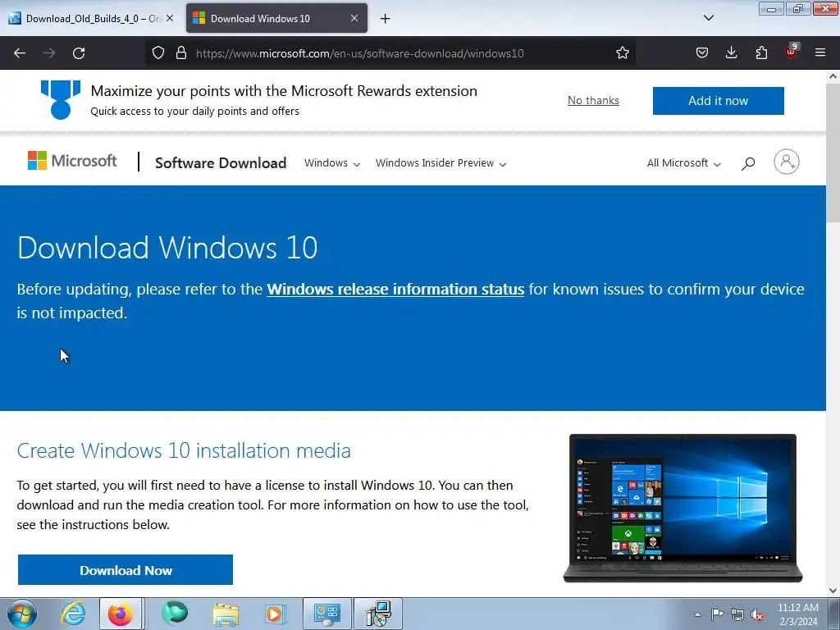
Task: Click the Firefox taskbar icon
Action: coord(121,614)
